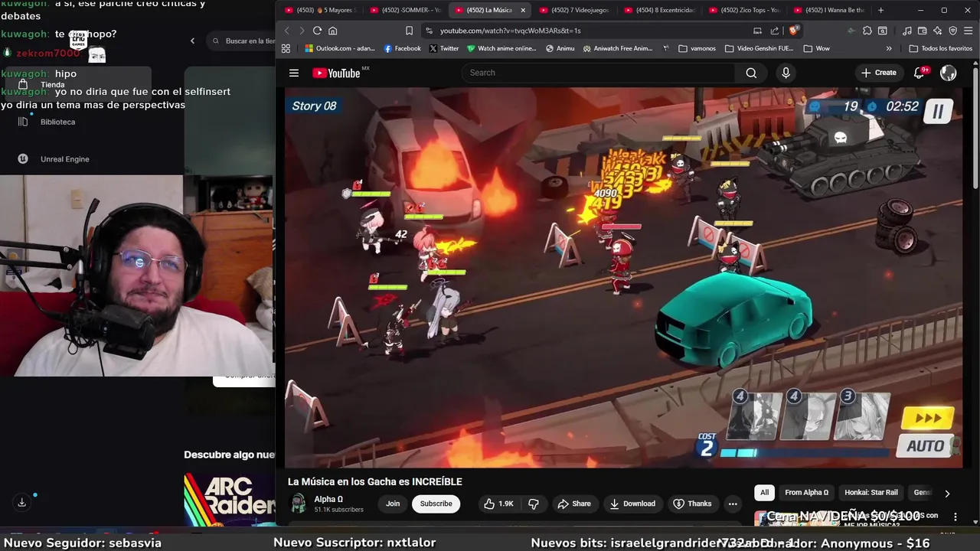980x551 pixels.
Task: Filter recommendations by From Alpha Ω
Action: click(x=806, y=493)
